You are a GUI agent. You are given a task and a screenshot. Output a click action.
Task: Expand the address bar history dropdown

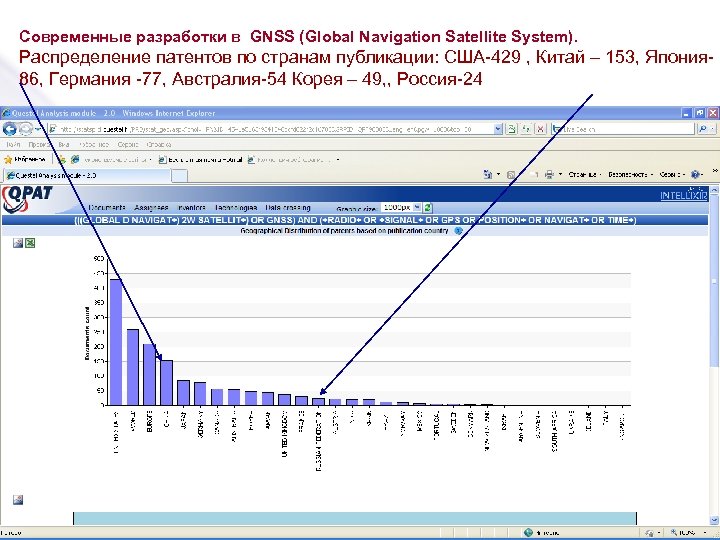(x=499, y=129)
